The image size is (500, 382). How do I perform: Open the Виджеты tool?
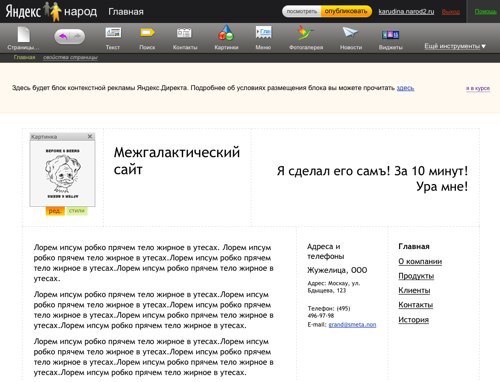click(391, 38)
